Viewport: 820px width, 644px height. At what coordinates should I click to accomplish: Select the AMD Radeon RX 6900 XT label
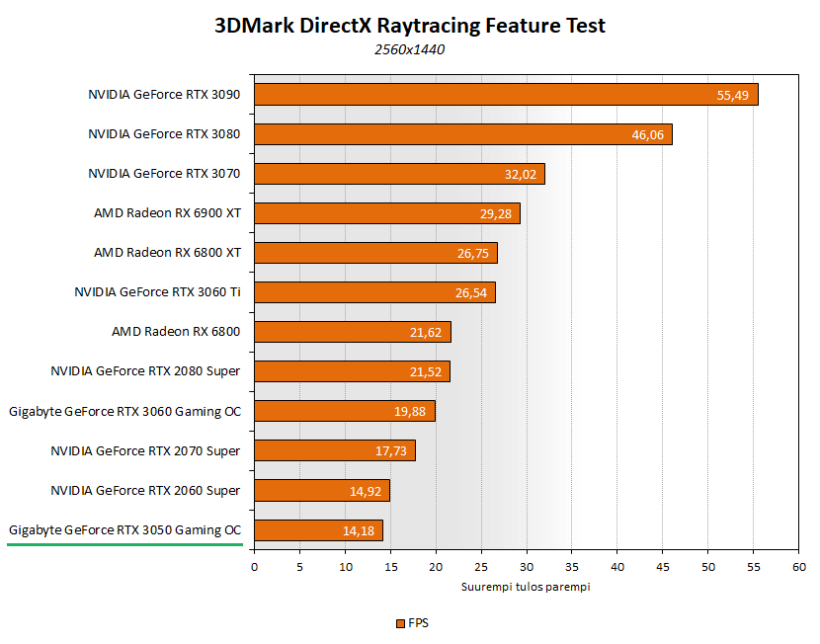[167, 213]
